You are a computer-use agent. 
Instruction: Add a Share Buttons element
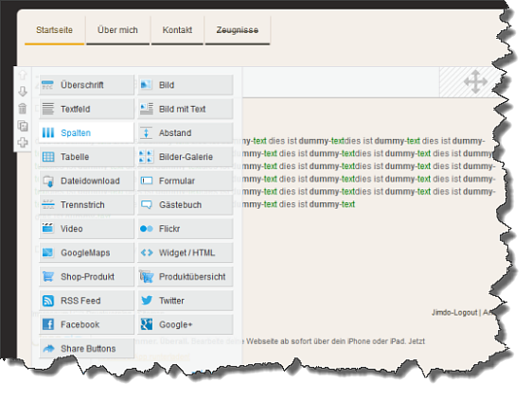[x=86, y=349]
